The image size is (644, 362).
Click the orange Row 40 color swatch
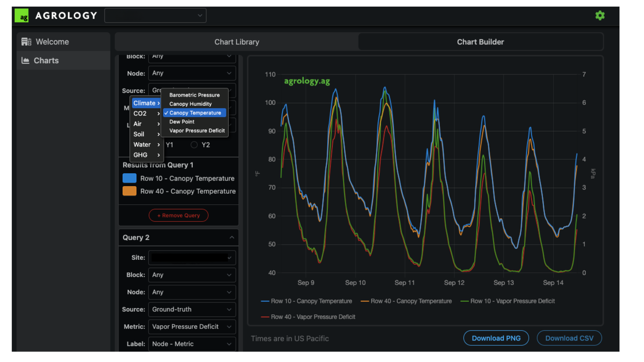129,191
